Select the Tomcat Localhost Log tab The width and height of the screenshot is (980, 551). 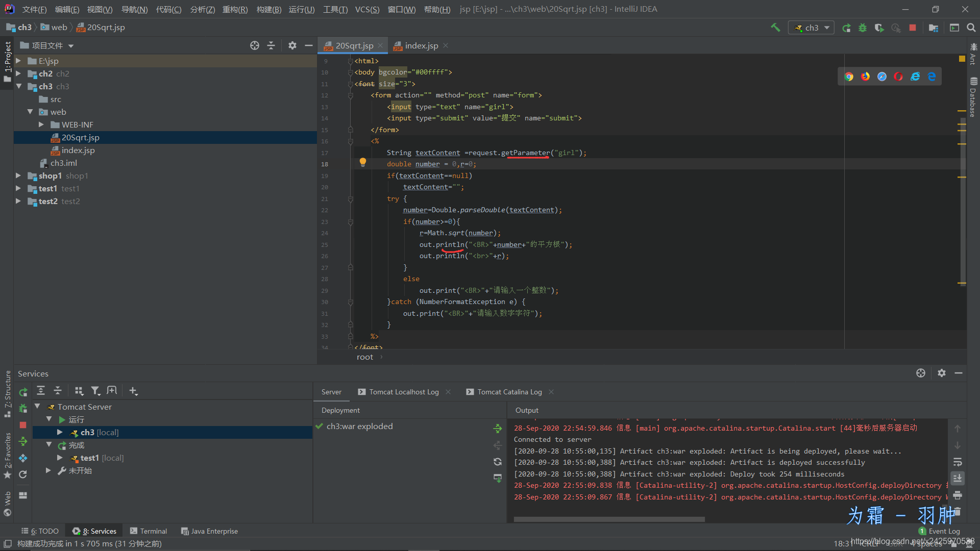405,391
